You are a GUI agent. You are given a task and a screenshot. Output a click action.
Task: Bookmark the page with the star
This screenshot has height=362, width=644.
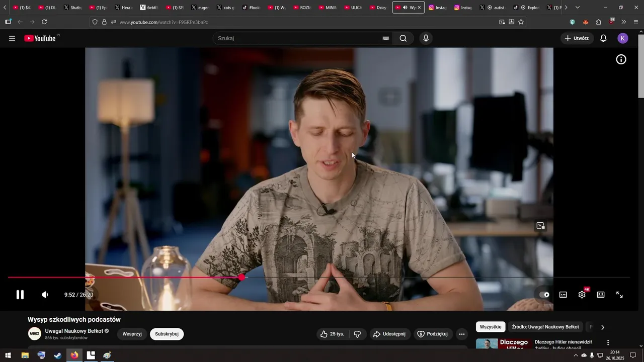click(521, 22)
